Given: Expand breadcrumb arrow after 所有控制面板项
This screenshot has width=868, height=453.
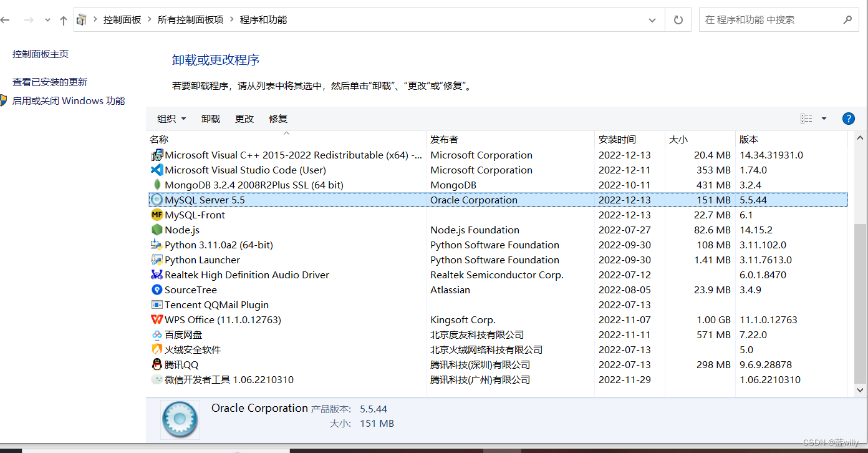Looking at the screenshot, I should point(232,20).
